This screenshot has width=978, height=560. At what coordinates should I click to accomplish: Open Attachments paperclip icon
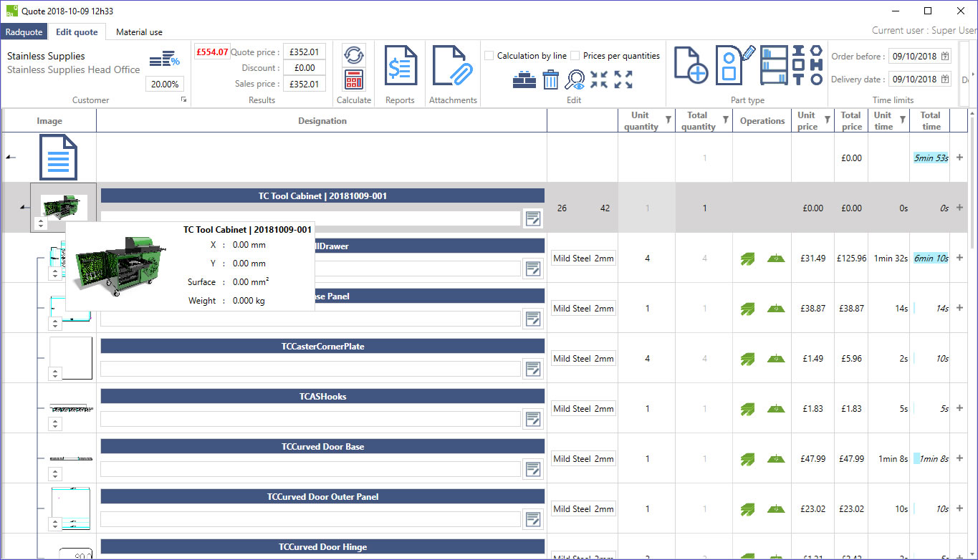[x=453, y=67]
